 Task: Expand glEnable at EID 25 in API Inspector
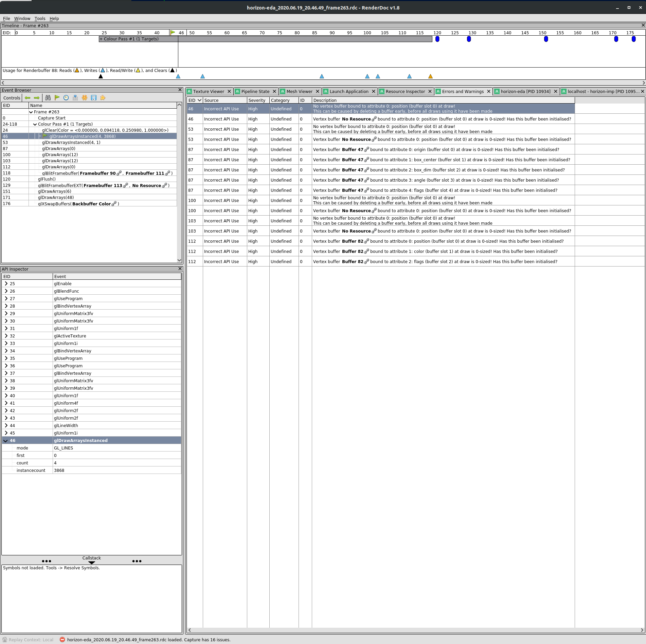[x=6, y=283]
